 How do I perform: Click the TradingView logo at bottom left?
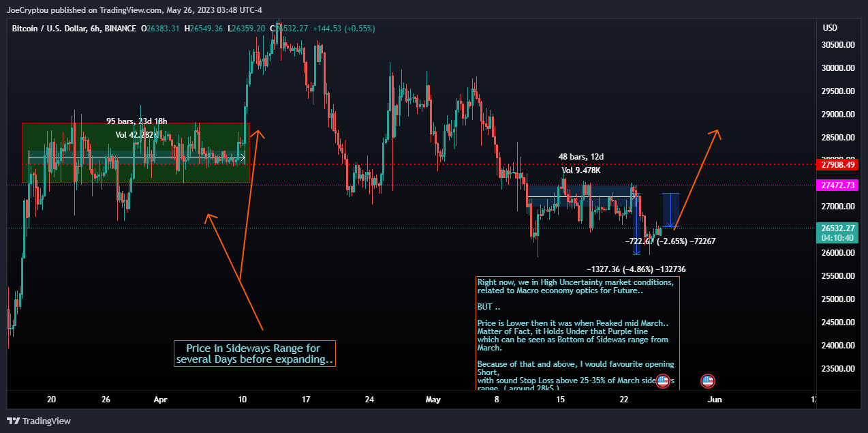coord(39,421)
